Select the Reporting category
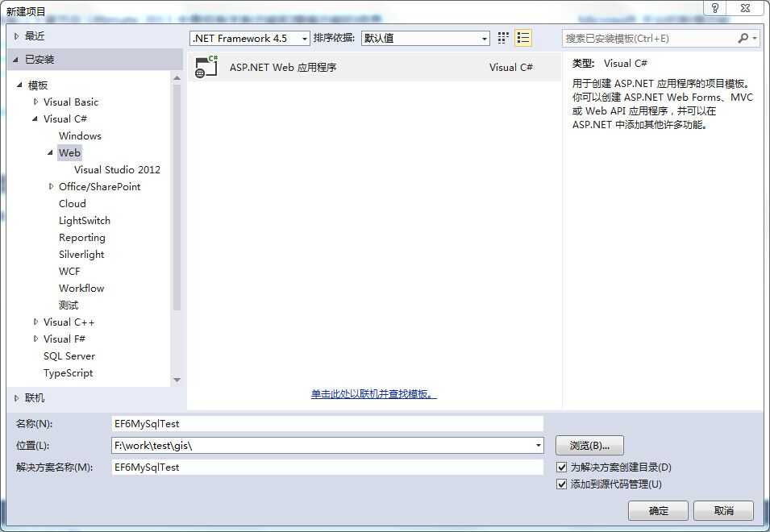This screenshot has height=532, width=770. tap(82, 238)
